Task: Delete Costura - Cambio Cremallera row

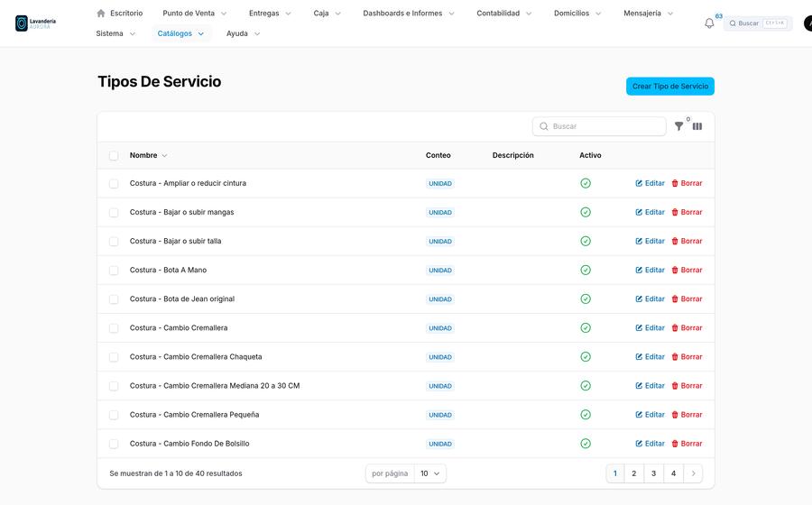Action: coord(687,328)
